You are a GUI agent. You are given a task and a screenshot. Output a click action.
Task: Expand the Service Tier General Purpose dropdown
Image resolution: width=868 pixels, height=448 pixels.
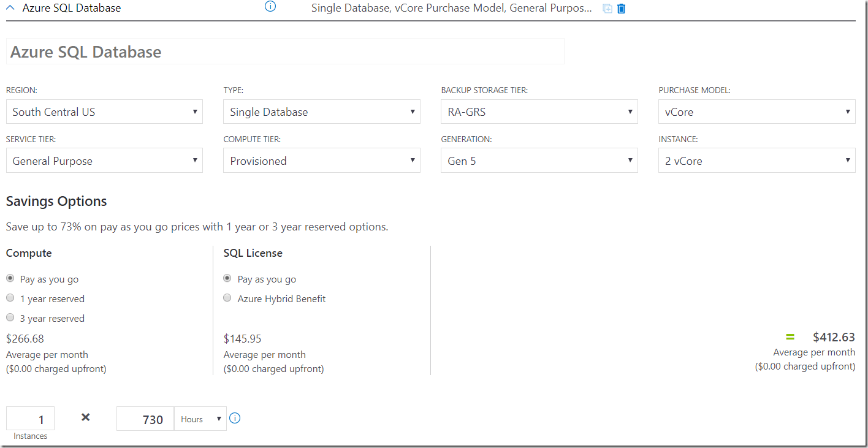point(104,161)
